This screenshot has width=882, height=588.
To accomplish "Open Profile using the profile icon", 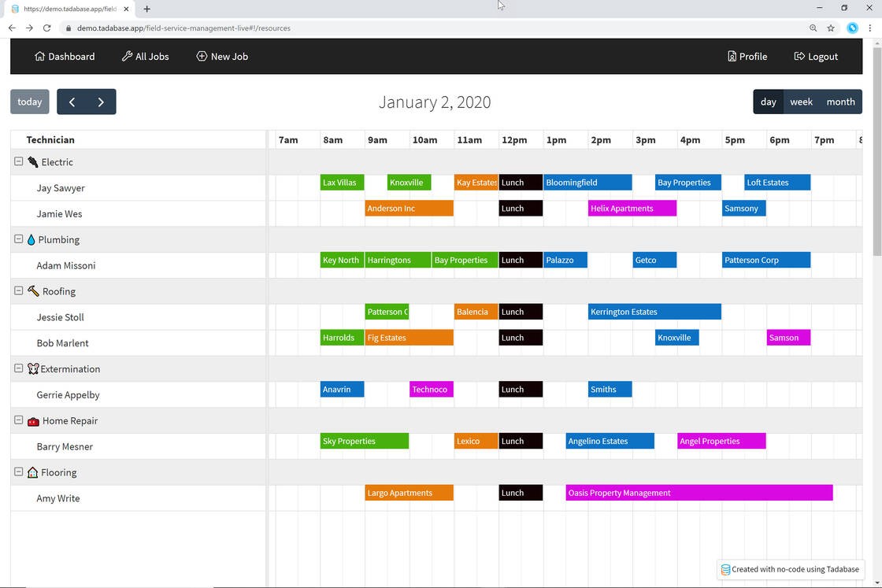I will click(731, 56).
